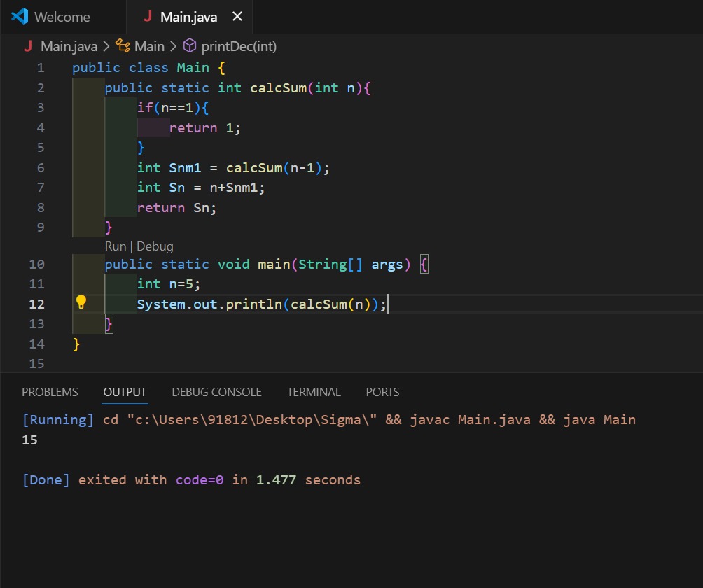Select the Main.java editor tab
The height and width of the screenshot is (588, 703).
(189, 17)
